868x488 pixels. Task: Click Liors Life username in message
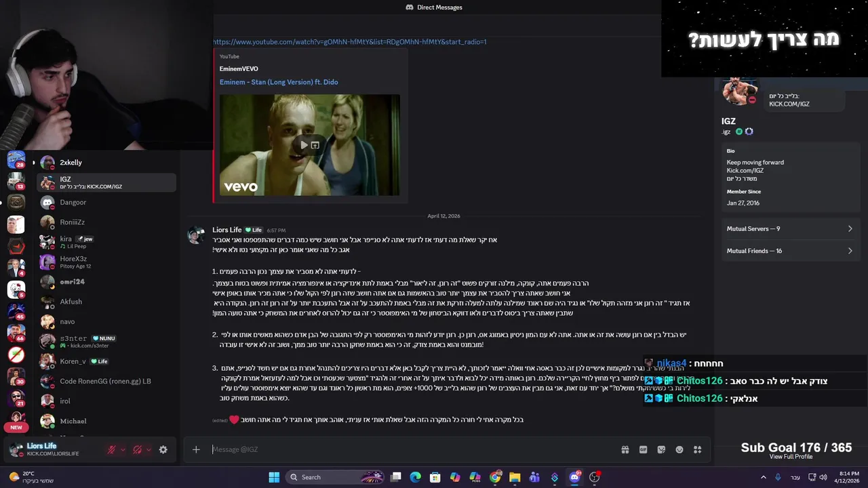227,230
